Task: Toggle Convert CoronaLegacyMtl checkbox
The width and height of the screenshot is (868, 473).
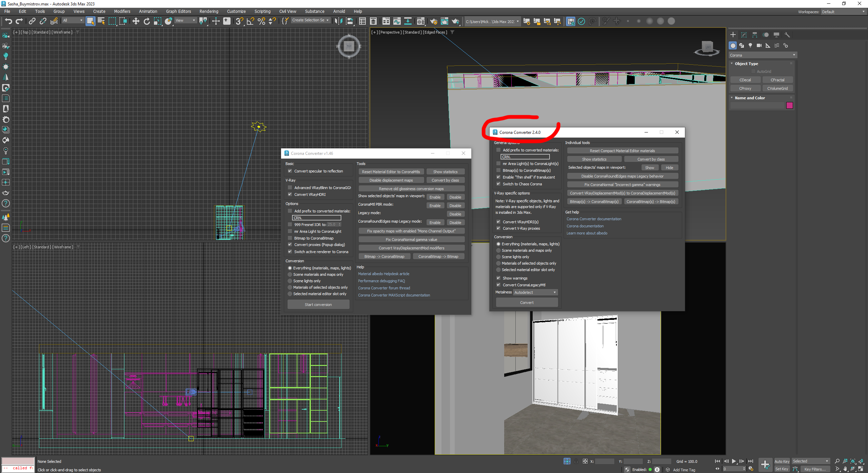Action: (x=498, y=285)
